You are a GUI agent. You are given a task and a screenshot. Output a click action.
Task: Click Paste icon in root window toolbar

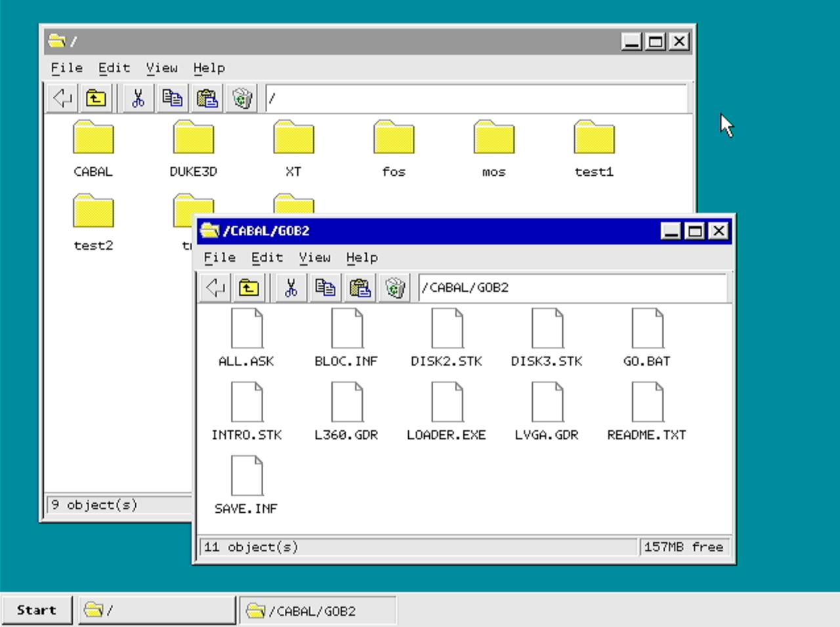[207, 98]
